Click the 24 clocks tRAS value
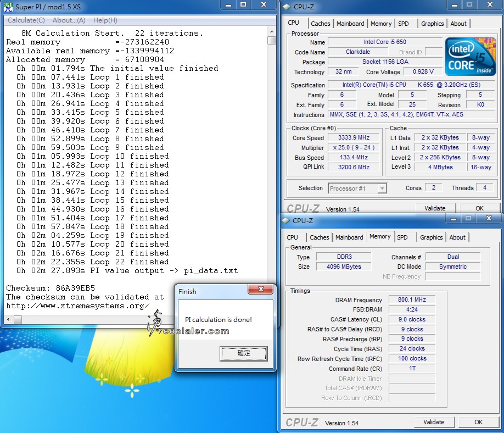 [x=412, y=349]
